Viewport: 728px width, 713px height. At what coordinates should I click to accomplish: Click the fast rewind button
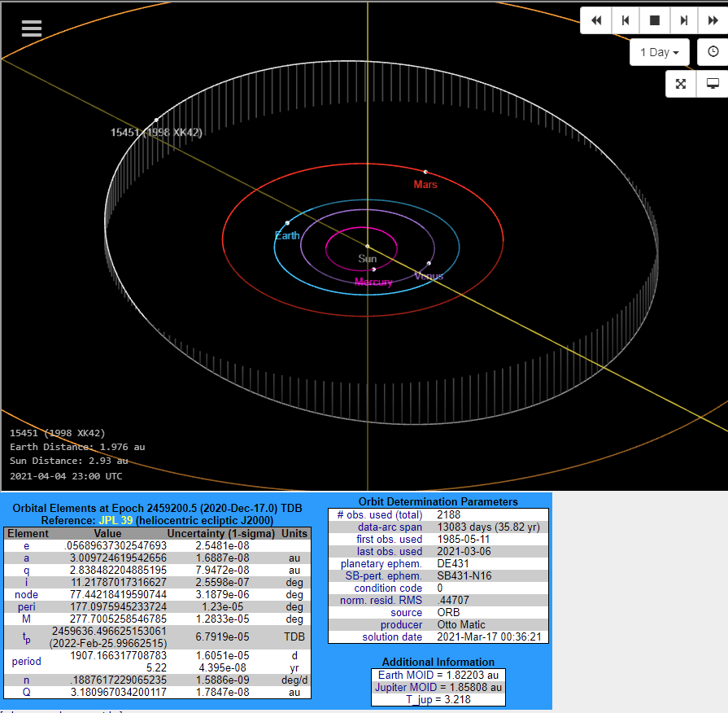point(595,20)
